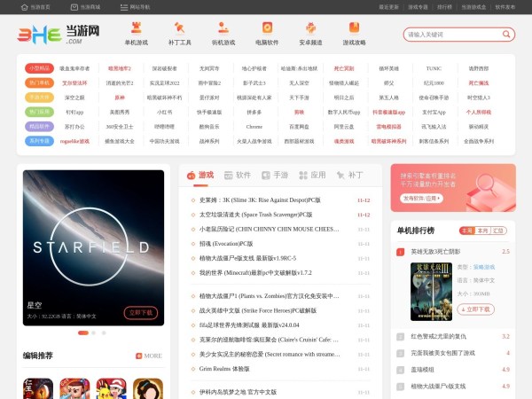Select the 汇总 ranking toggle
532x399 pixels.
click(x=498, y=231)
